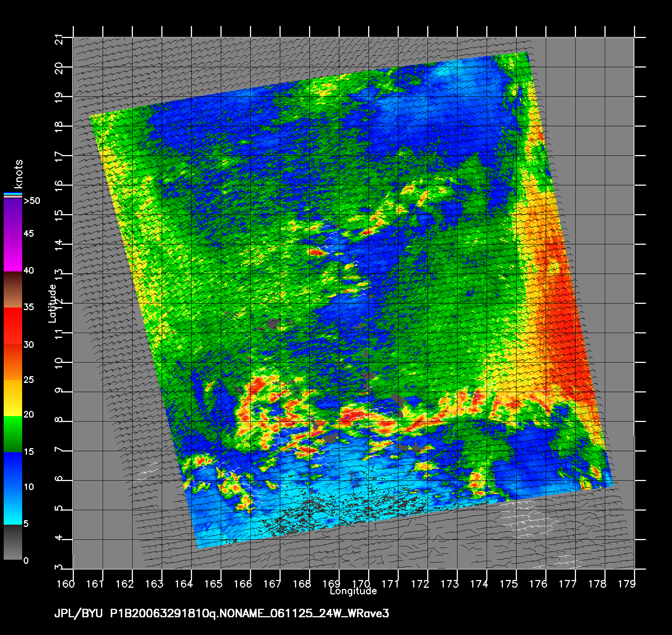672x635 pixels.
Task: Select the longitude label 171
Action: 391,584
